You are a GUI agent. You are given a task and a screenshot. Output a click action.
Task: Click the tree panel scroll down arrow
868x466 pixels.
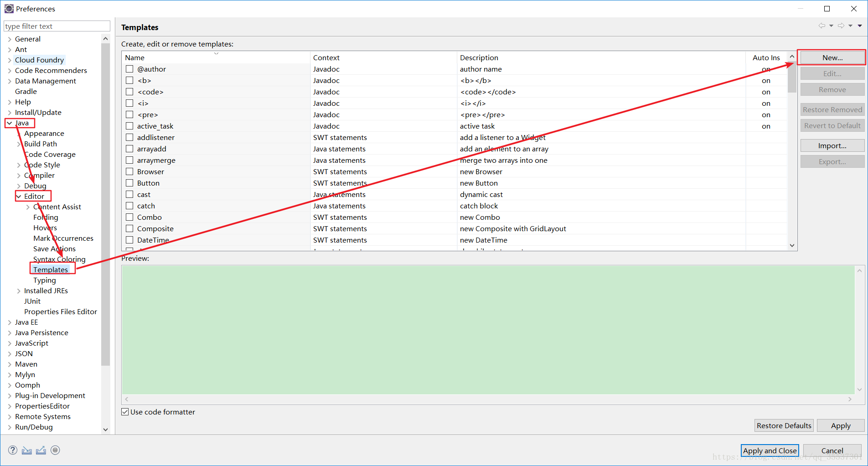[x=106, y=429]
